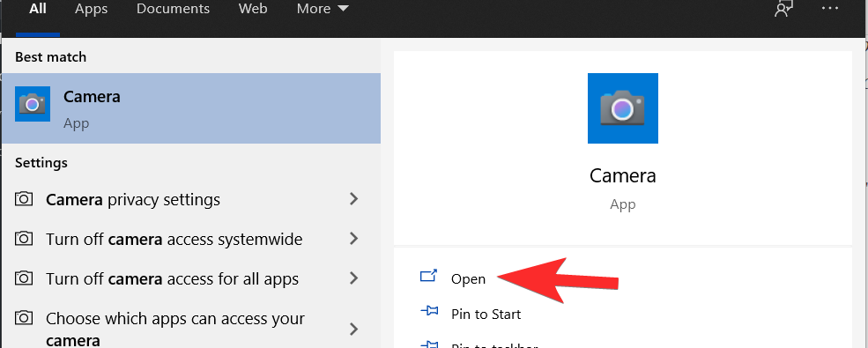Expand chevron for camera access systemwide
Viewport: 868px width, 348px height.
[354, 239]
